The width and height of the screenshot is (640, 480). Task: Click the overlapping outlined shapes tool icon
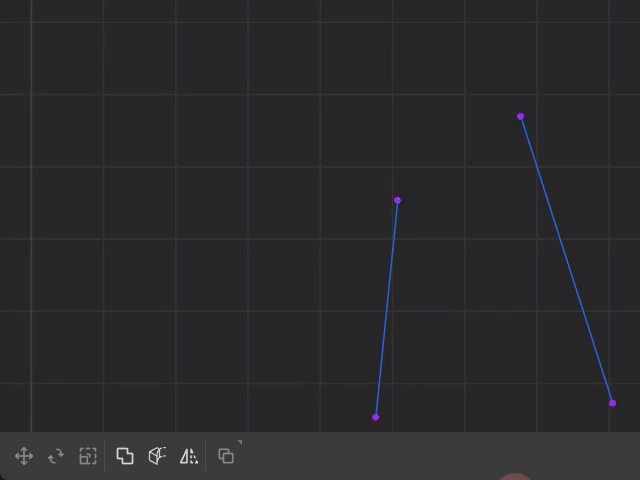[x=125, y=456]
